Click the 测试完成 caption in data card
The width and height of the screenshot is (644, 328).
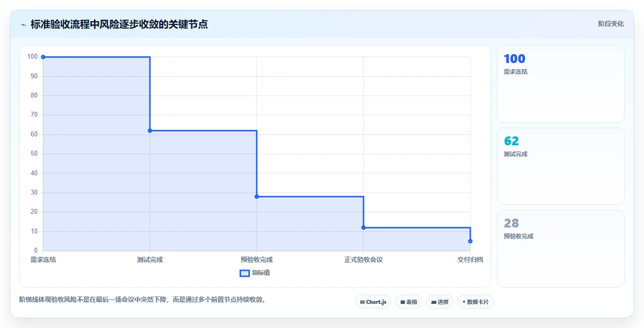coord(516,154)
